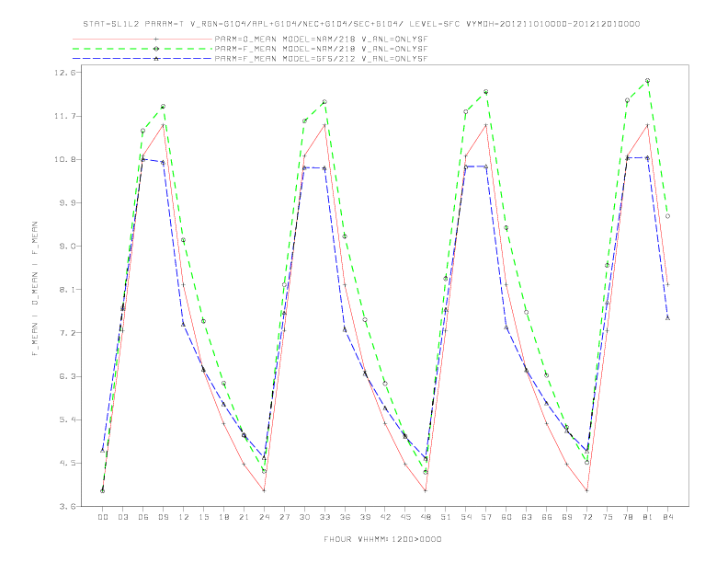Viewport: 728px width, 563px height.
Task: Click y-axis tick label 8.1
Action: click(67, 290)
